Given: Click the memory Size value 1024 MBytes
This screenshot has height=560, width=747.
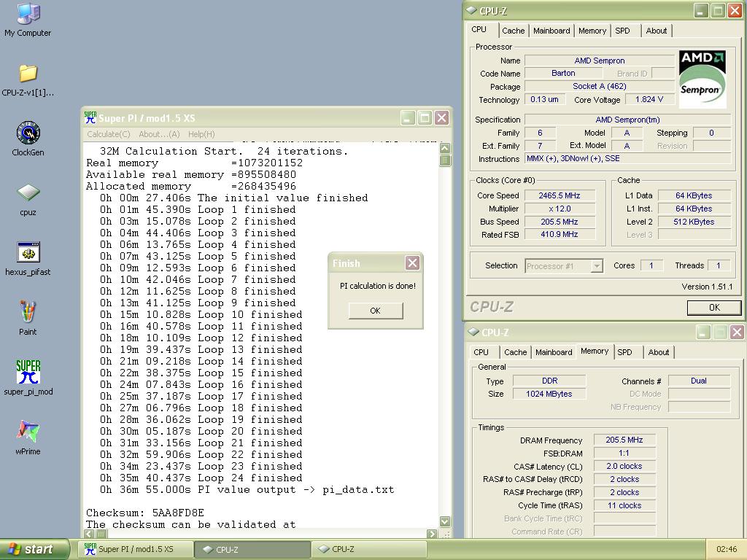Looking at the screenshot, I should (549, 394).
